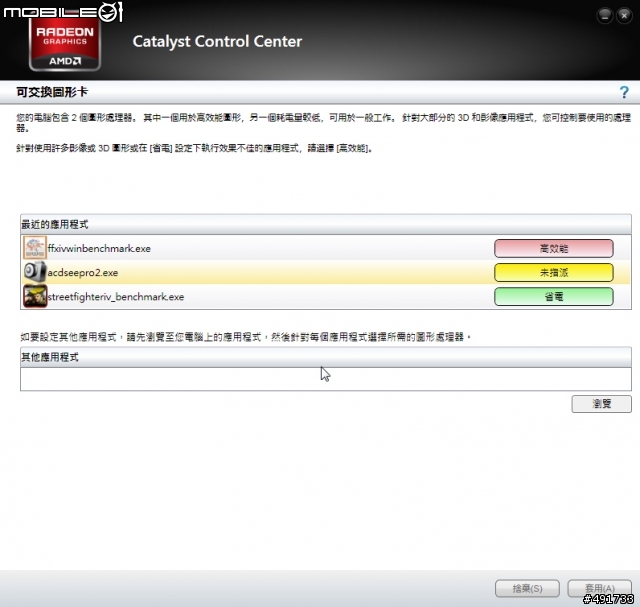
Task: Click the AMD Radeon Graphics logo
Action: pos(65,45)
